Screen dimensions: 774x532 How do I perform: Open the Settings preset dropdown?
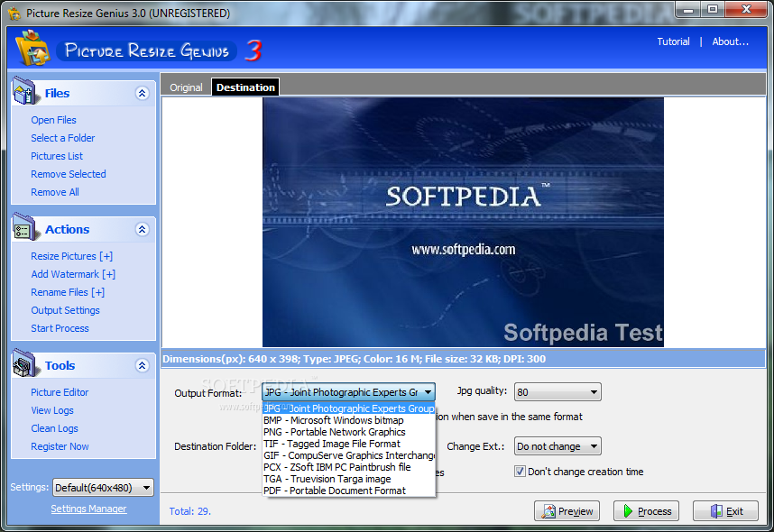click(x=103, y=488)
